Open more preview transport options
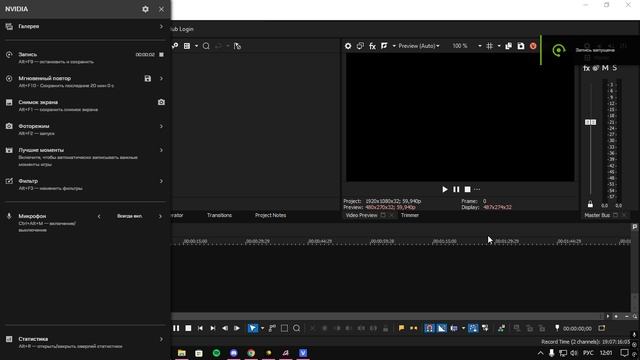The image size is (640, 360). coord(477,189)
